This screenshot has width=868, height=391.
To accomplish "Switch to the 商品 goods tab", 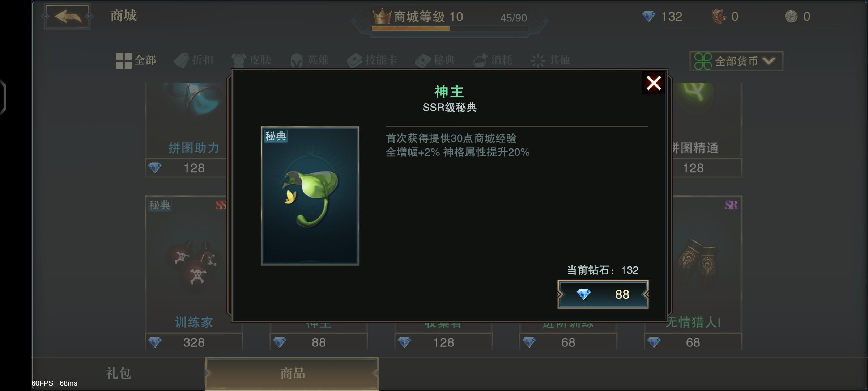I will click(x=292, y=373).
